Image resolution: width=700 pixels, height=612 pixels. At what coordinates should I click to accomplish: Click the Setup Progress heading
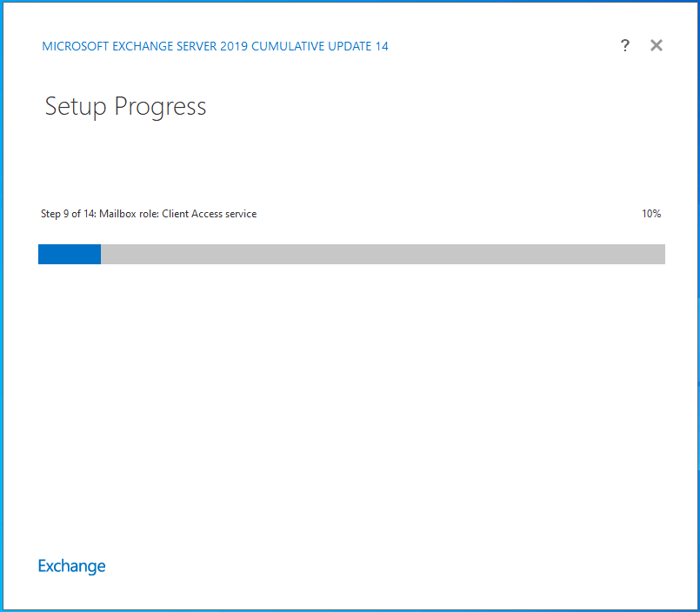124,106
